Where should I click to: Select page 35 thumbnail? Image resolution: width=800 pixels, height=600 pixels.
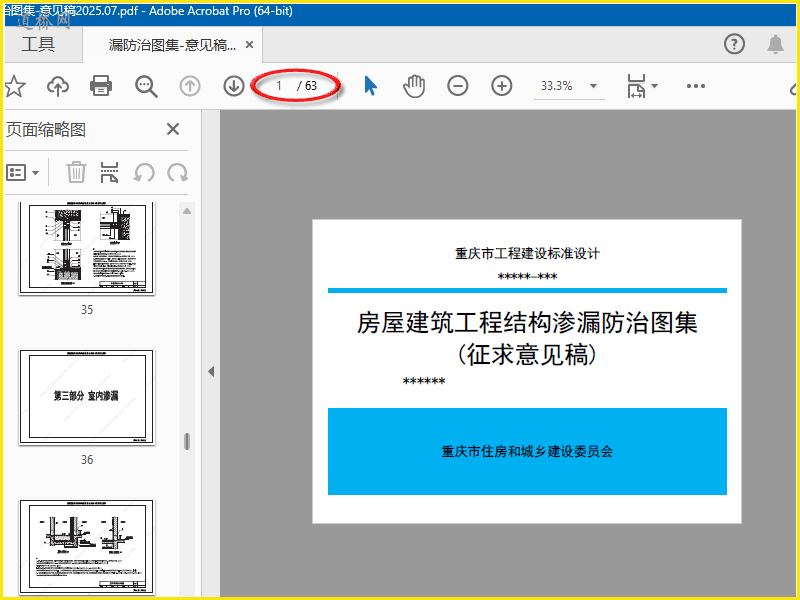coord(87,248)
